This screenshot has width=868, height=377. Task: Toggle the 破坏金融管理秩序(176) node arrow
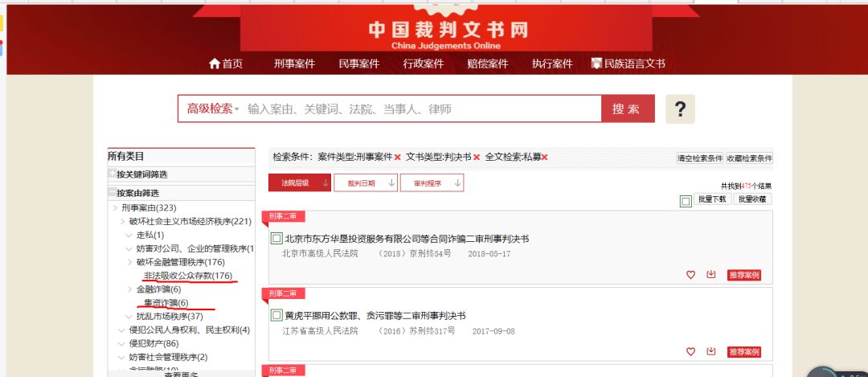tap(130, 262)
